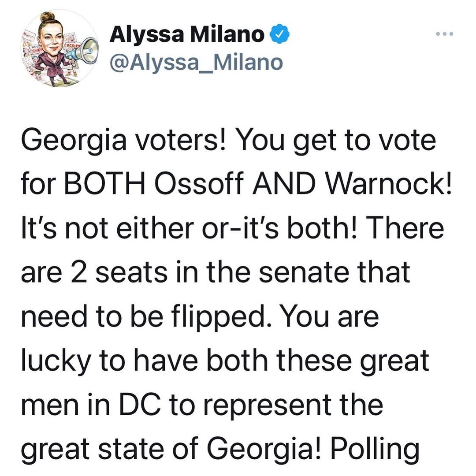Tap the hair bun on the avatar caricature
The image size is (476, 476).
(47, 17)
